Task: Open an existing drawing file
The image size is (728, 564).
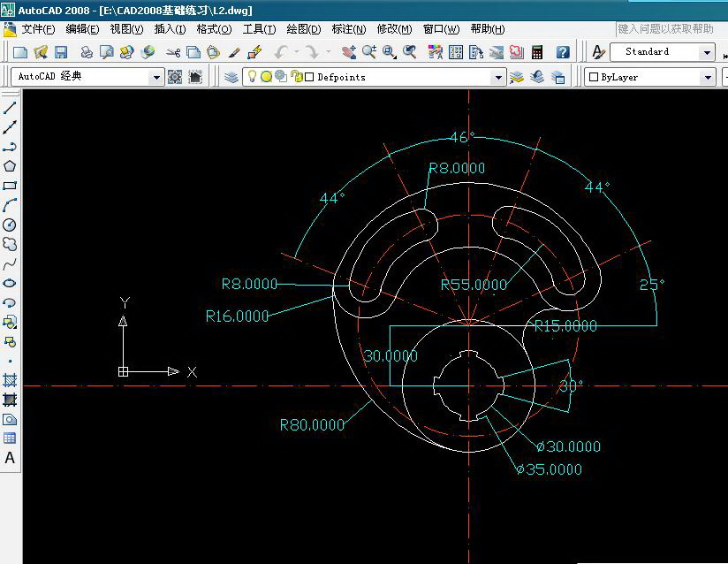Action: 41,52
